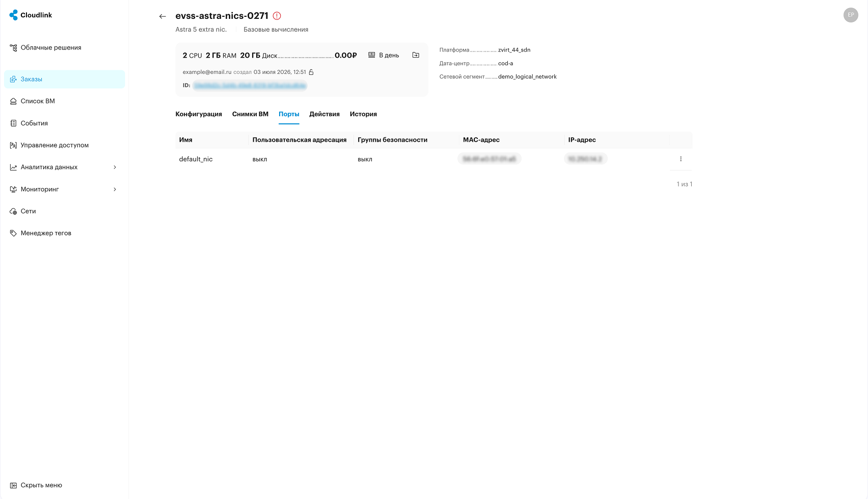Click the example@email.ru creator text

pyautogui.click(x=207, y=72)
